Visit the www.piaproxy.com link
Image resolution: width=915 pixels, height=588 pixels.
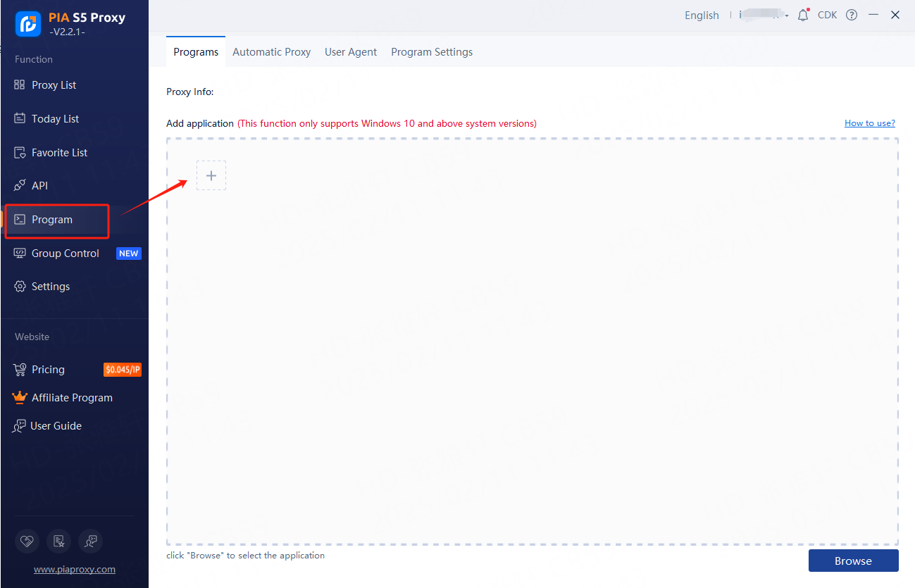tap(74, 569)
